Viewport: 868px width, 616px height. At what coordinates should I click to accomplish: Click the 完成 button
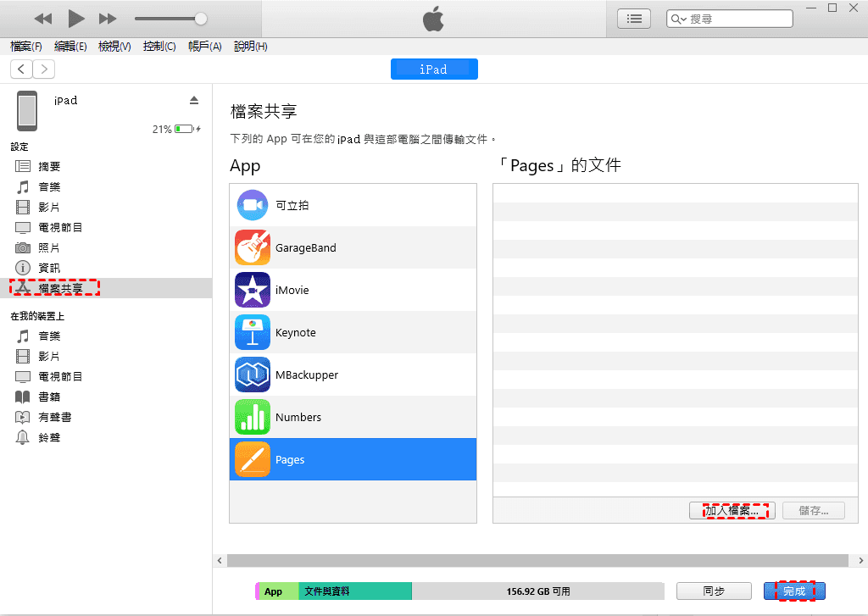point(794,591)
